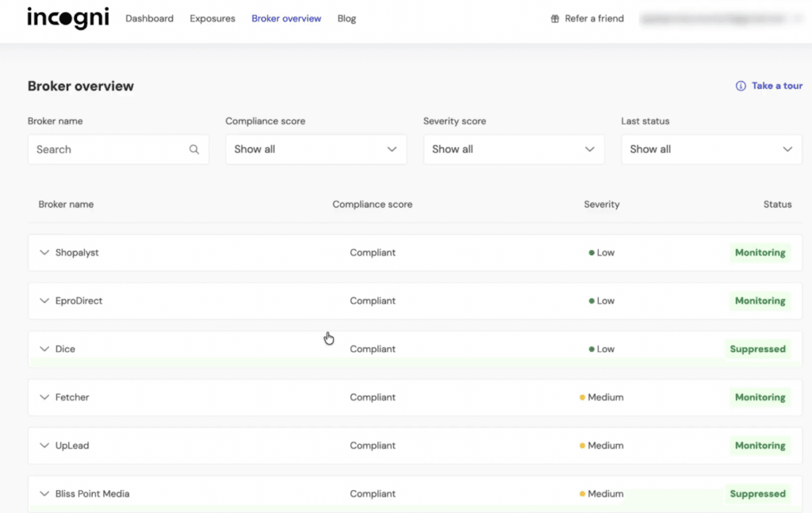The width and height of the screenshot is (812, 513).
Task: Click the Broker name column header
Action: [66, 205]
